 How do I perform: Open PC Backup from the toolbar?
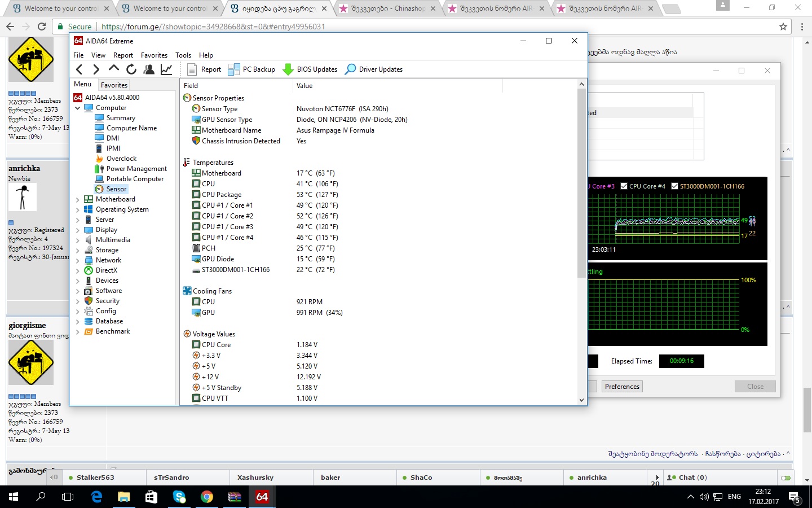coord(251,69)
